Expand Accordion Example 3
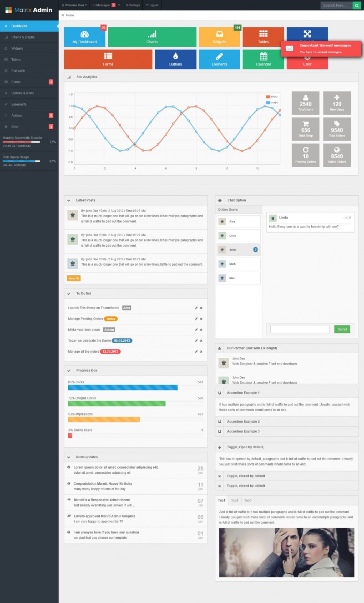Screen dimensions: 364x603 point(287,431)
